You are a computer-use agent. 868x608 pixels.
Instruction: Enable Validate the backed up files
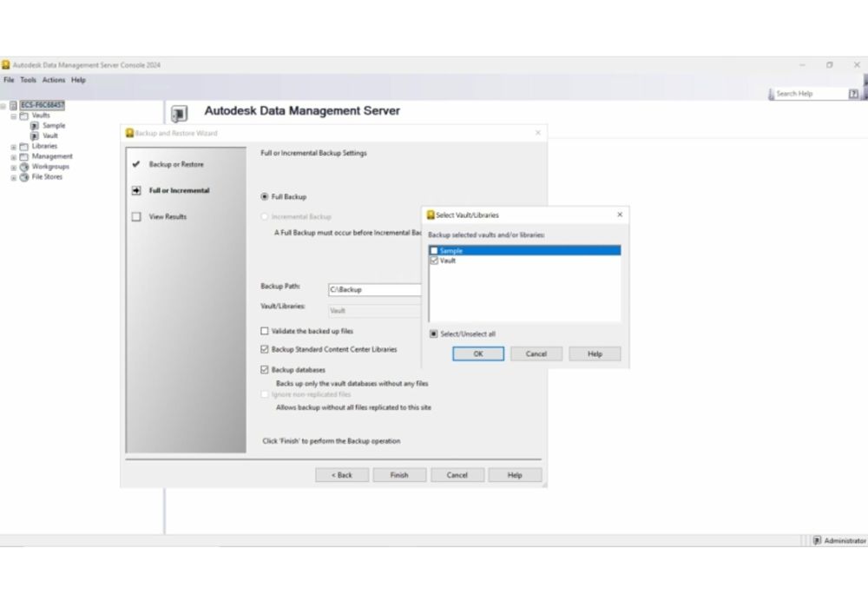[266, 331]
